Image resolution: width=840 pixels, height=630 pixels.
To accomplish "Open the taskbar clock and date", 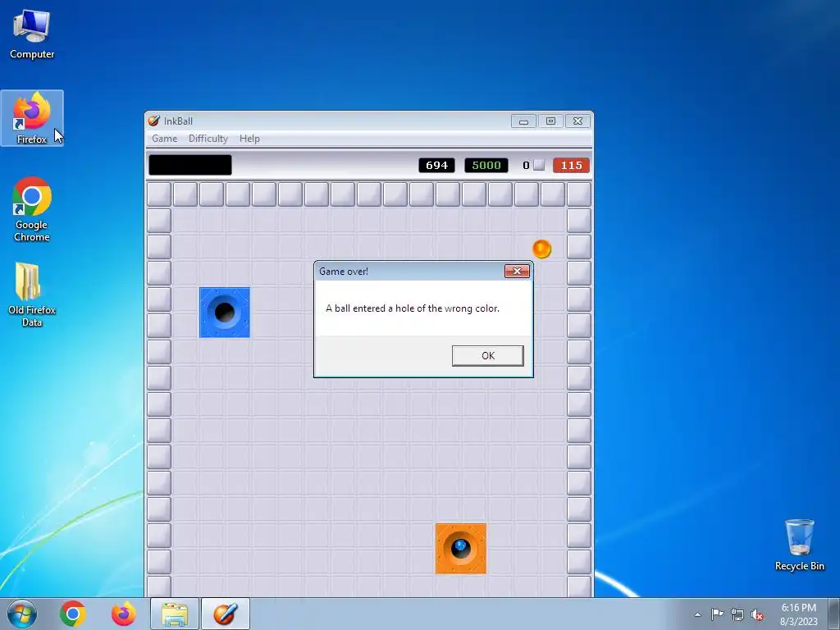I will coord(799,614).
